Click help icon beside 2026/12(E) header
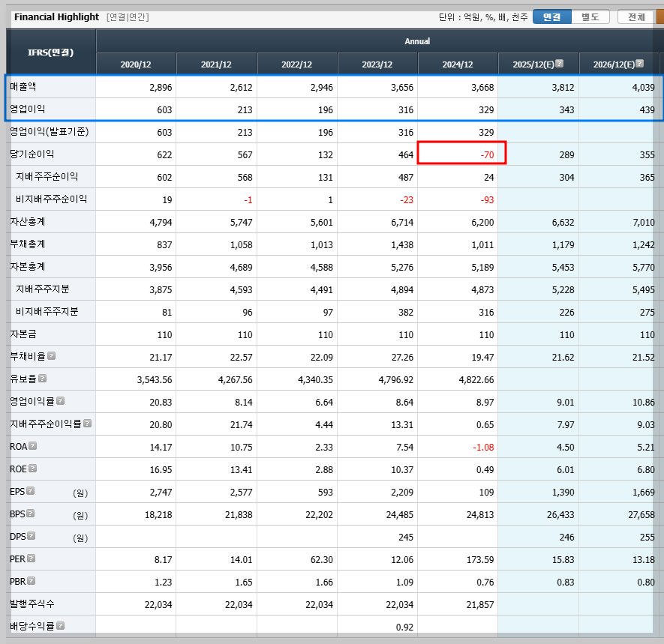Screen dimensions: 664x644 pyautogui.click(x=640, y=64)
